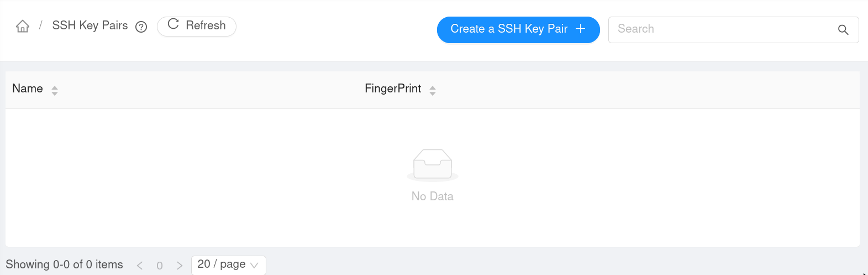Go to the previous page arrow
Viewport: 868px width, 275px height.
coord(140,266)
